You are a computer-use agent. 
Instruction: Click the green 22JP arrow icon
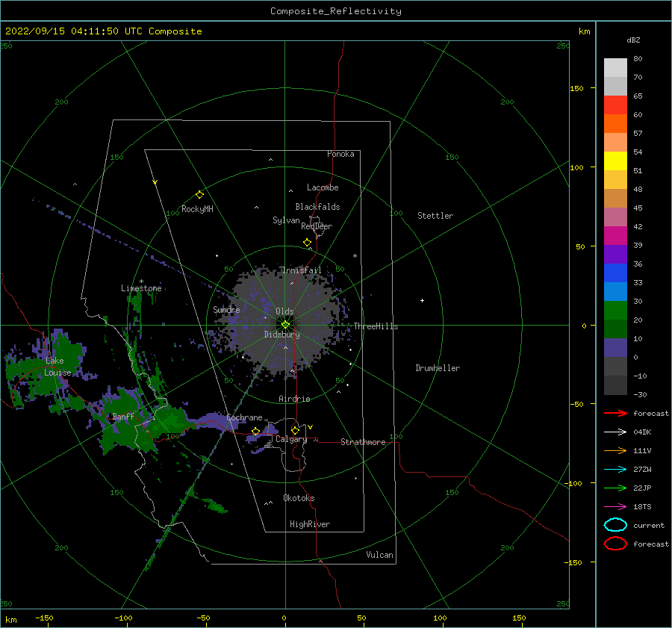point(615,488)
